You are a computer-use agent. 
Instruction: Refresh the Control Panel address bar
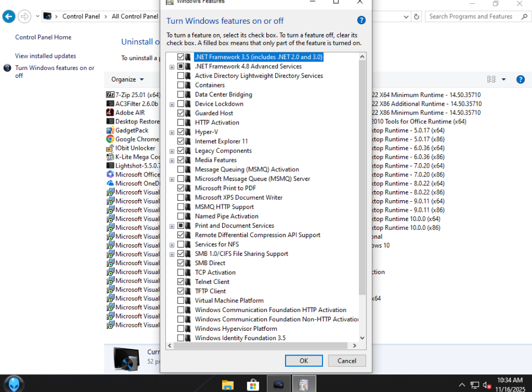(417, 17)
